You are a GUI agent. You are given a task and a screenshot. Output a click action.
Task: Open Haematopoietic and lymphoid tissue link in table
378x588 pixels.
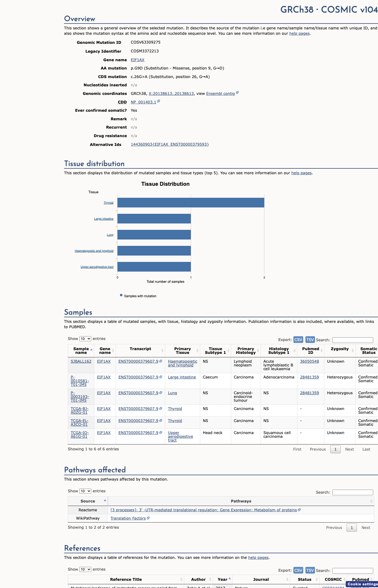click(183, 363)
